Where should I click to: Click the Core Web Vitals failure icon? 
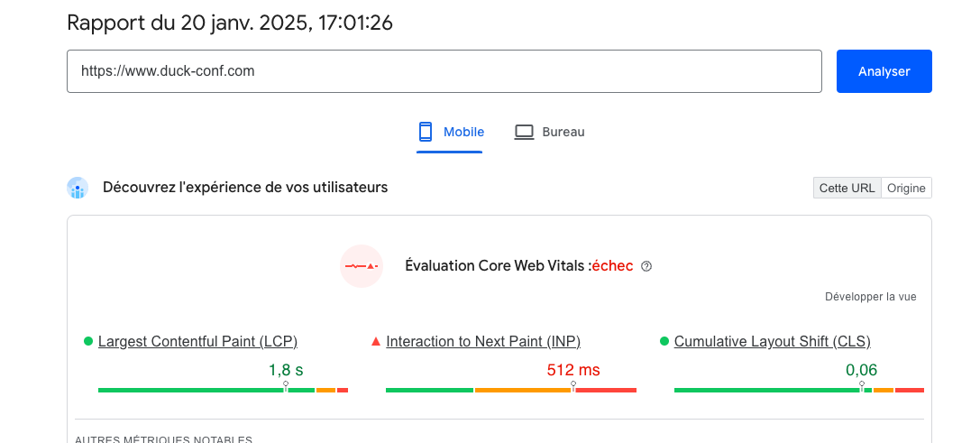coord(362,266)
